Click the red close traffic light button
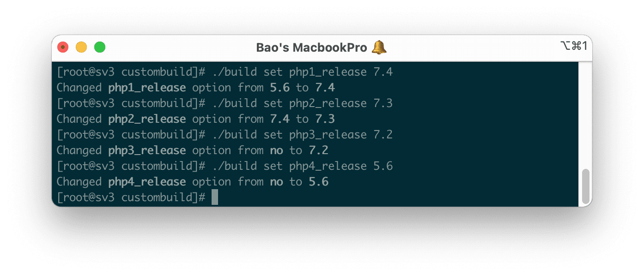644x275 pixels. point(63,47)
